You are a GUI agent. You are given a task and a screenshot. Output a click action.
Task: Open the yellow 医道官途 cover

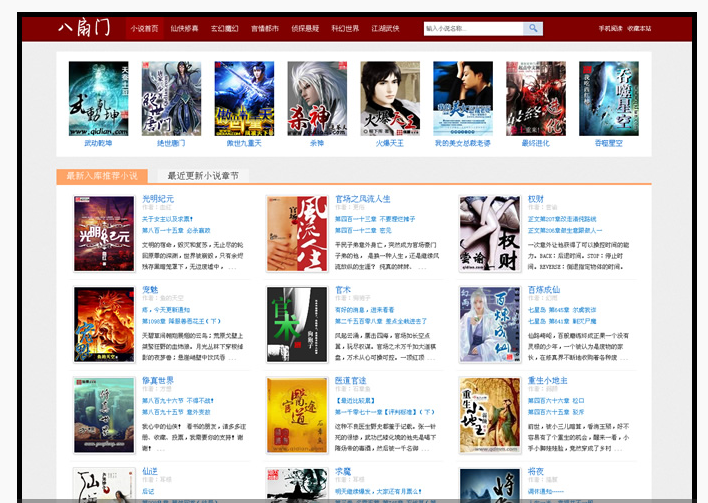pos(297,415)
